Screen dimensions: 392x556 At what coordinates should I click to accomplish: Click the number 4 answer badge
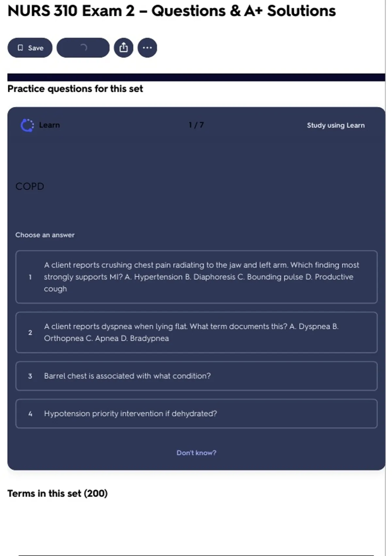pos(30,414)
